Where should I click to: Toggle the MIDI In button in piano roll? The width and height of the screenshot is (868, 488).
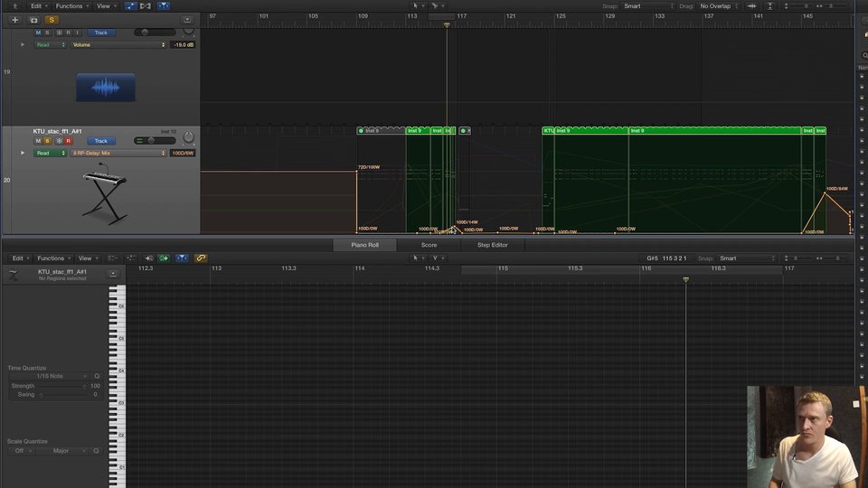149,258
